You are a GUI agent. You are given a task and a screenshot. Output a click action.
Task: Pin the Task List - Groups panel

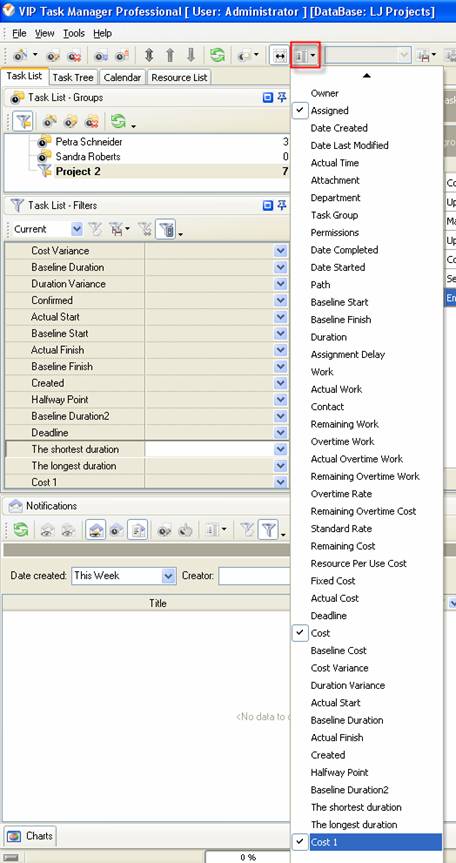coord(282,98)
